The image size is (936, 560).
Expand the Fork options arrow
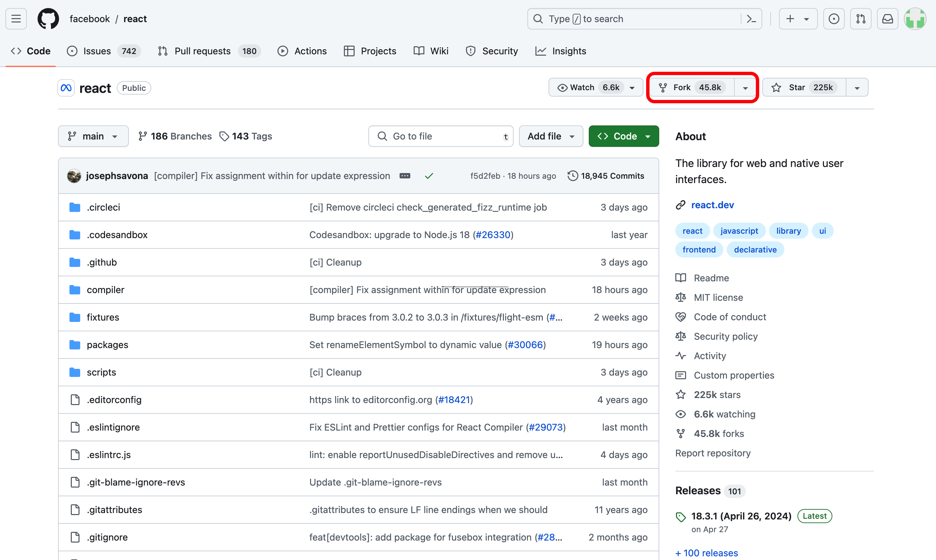pos(745,88)
